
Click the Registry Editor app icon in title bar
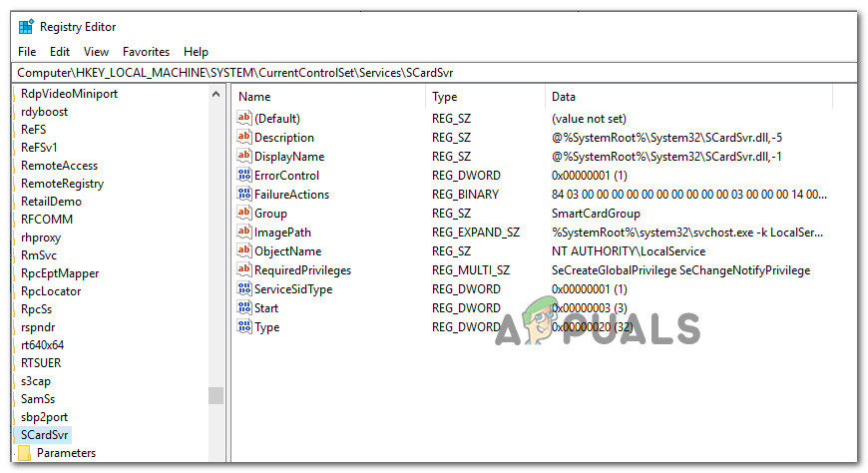click(26, 27)
